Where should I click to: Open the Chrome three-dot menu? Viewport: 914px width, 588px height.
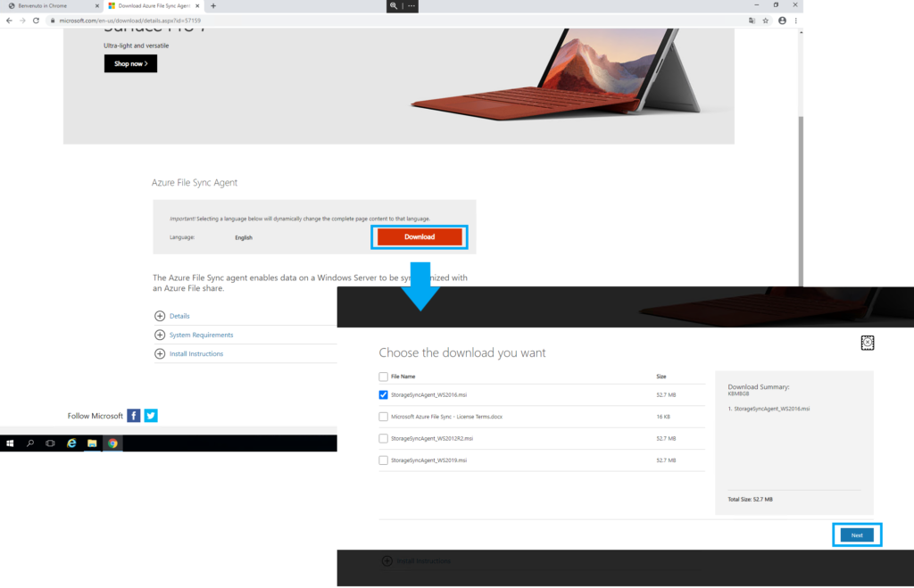pyautogui.click(x=795, y=21)
